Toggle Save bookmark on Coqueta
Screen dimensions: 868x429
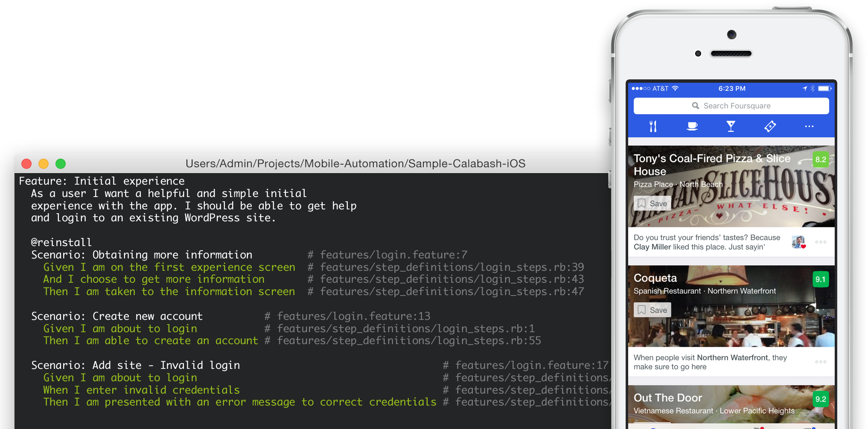coord(652,310)
